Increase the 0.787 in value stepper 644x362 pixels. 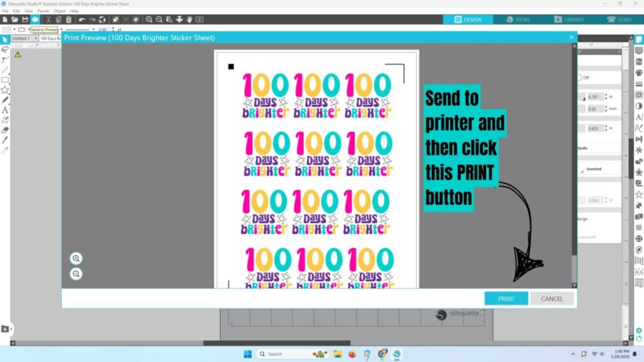[606, 96]
